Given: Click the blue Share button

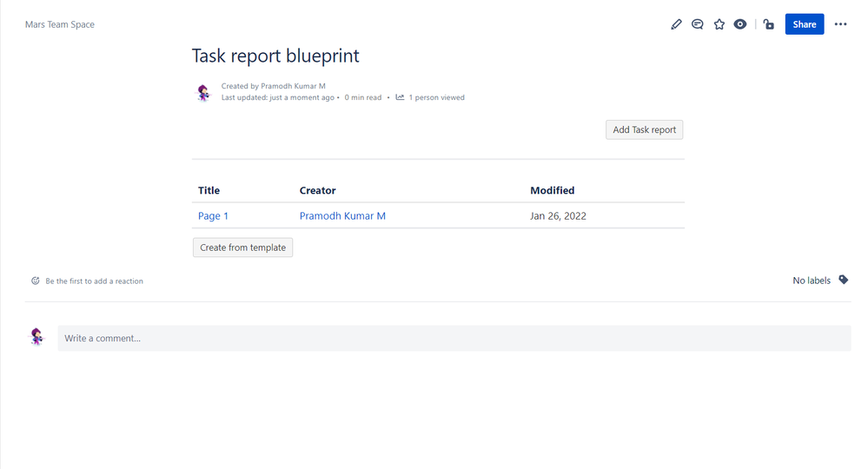Looking at the screenshot, I should click(x=805, y=24).
